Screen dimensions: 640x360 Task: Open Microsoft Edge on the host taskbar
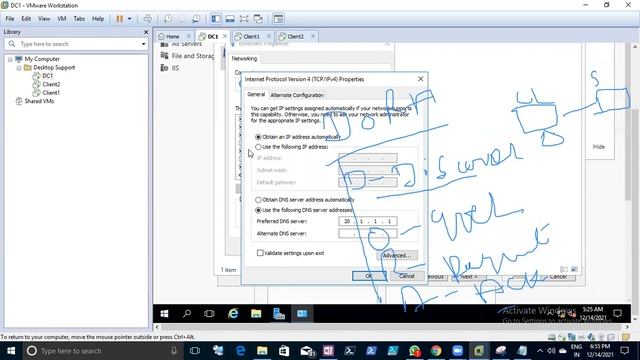240,351
